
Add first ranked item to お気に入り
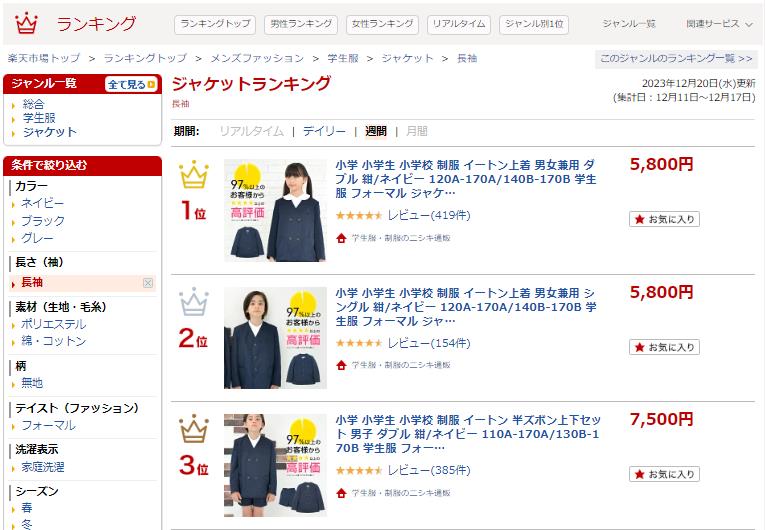664,219
